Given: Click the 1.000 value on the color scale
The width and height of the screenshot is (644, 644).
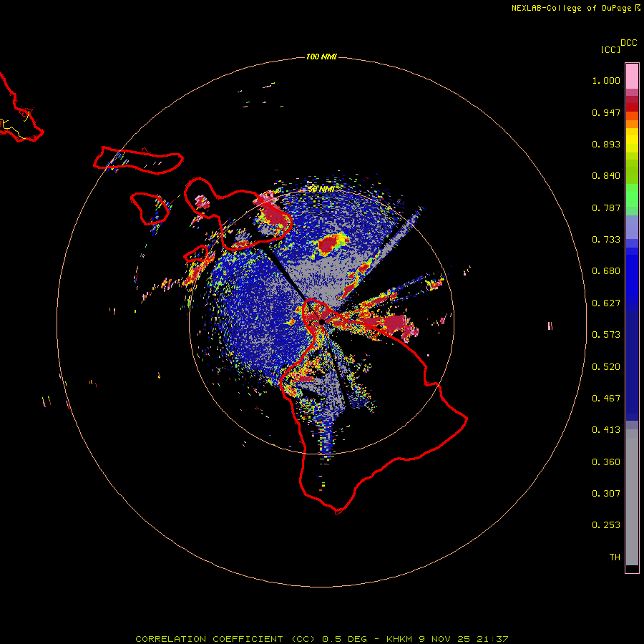Looking at the screenshot, I should pos(606,81).
